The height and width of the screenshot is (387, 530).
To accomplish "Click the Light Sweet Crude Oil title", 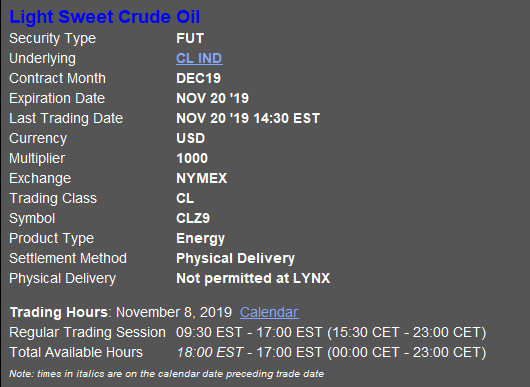I will pos(104,17).
